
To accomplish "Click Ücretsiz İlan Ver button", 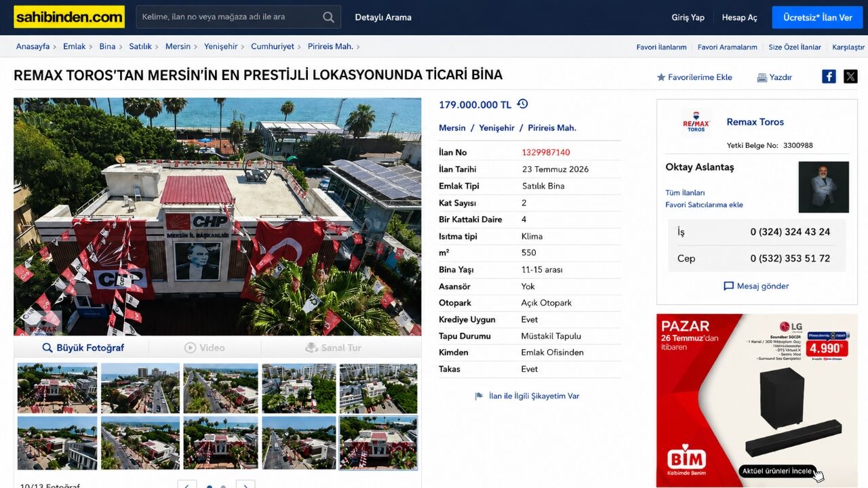I will [x=817, y=18].
